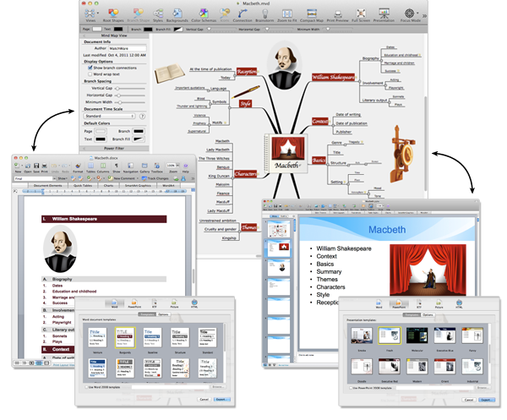Click the help question mark beside Time Scale
Image resolution: width=507 pixels, height=420 pixels.
click(142, 116)
